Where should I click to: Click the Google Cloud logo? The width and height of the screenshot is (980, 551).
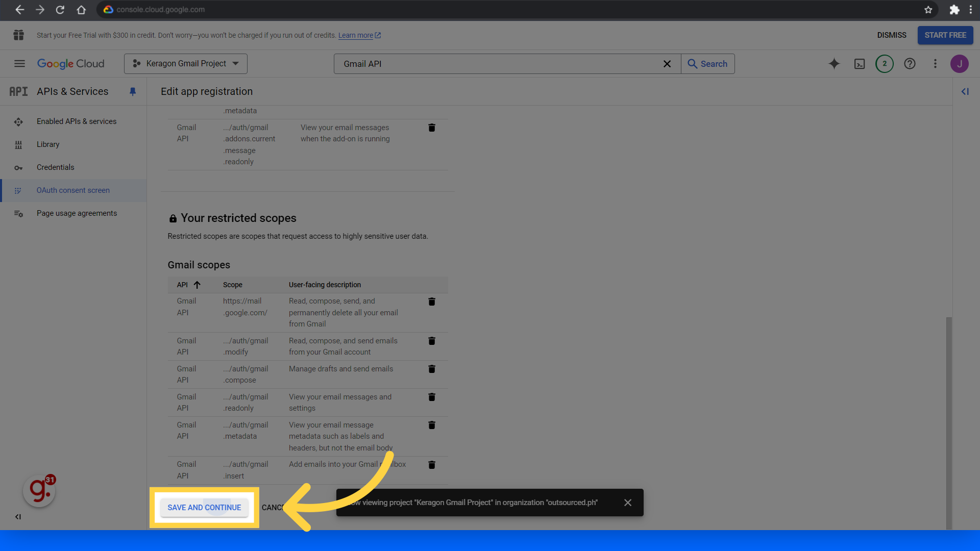coord(70,64)
